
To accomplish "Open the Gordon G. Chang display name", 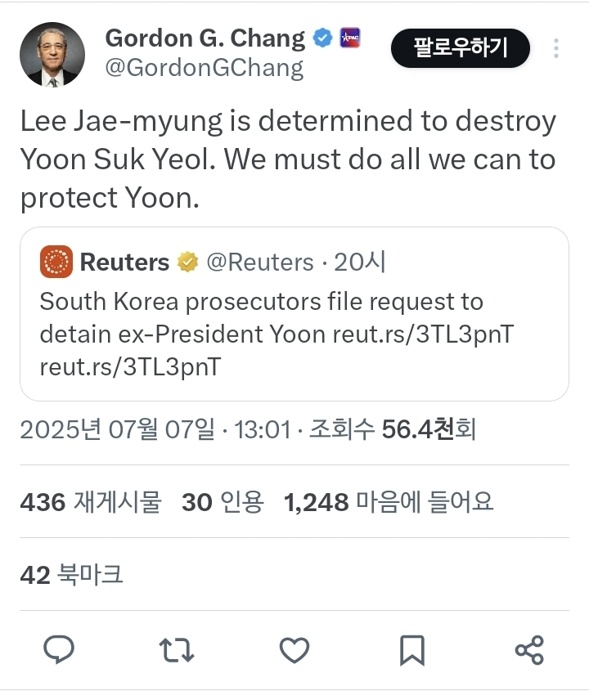I will tap(205, 38).
